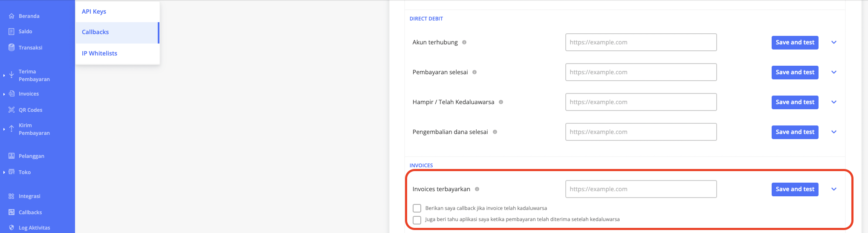Focus the Invoices terbayarkan URL field
868x233 pixels.
641,189
